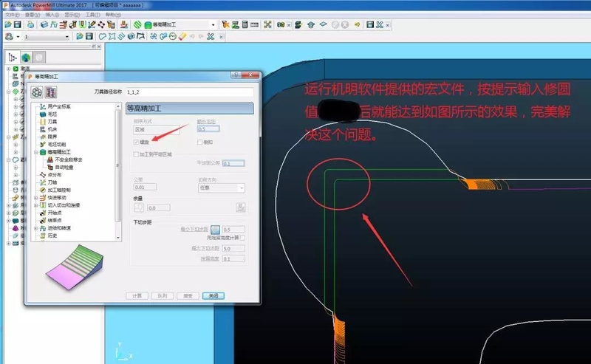Click the minimum stepdown cusp calculator icon
This screenshot has width=591, height=364.
coord(216,230)
